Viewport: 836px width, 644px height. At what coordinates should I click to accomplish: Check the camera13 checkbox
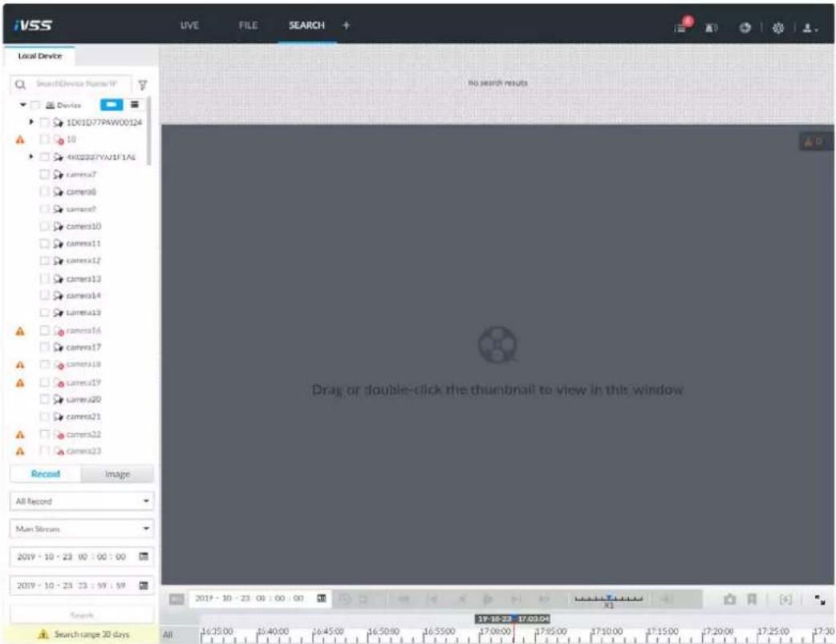pyautogui.click(x=45, y=278)
